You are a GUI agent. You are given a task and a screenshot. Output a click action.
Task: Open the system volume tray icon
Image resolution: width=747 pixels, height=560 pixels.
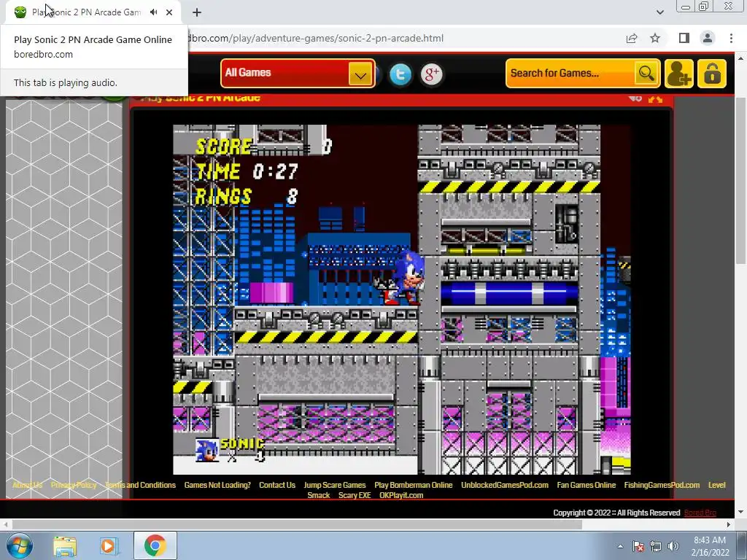673,546
